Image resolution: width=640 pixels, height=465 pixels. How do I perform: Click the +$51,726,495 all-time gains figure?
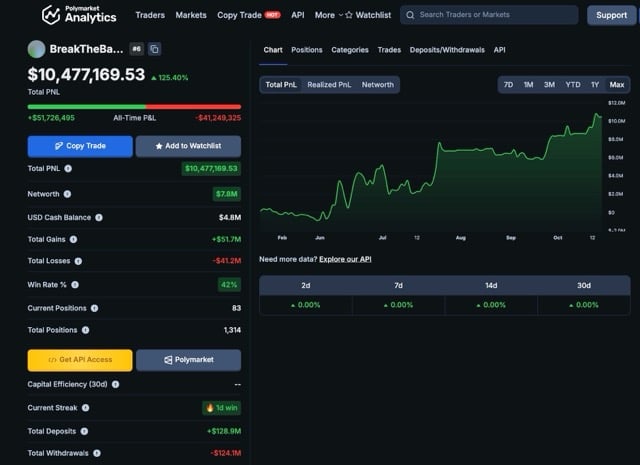coord(51,118)
